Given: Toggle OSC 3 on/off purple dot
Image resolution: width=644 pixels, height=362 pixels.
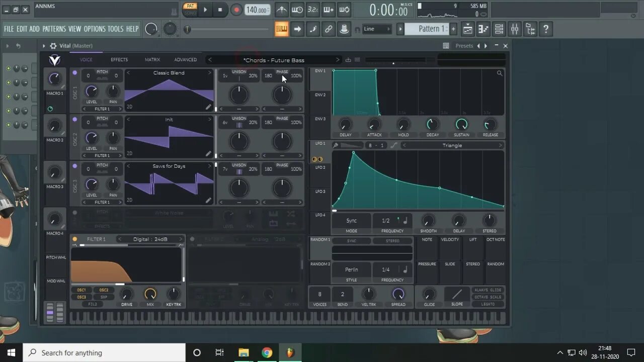Looking at the screenshot, I should (x=75, y=166).
